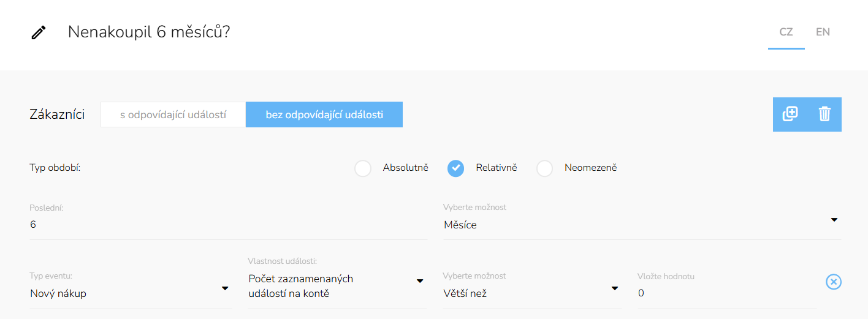The image size is (868, 319).
Task: Switch to the CZ language tab
Action: (786, 32)
